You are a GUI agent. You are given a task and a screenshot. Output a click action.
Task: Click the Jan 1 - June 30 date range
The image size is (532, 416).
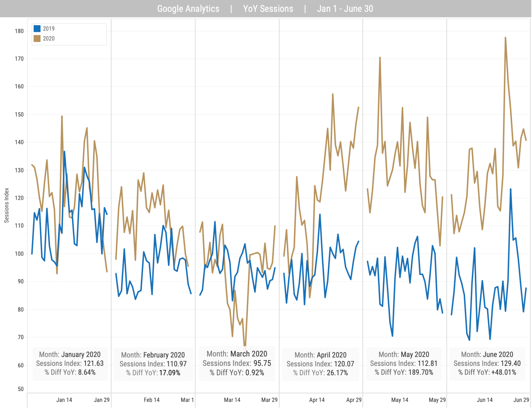345,9
